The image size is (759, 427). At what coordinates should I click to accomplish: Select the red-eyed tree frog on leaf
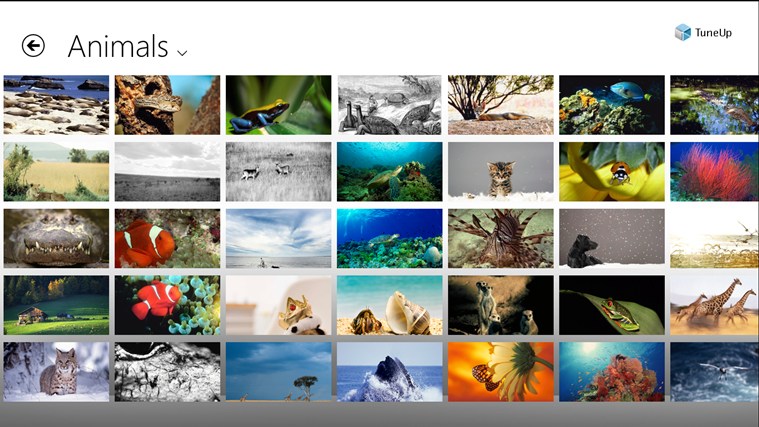(611, 305)
